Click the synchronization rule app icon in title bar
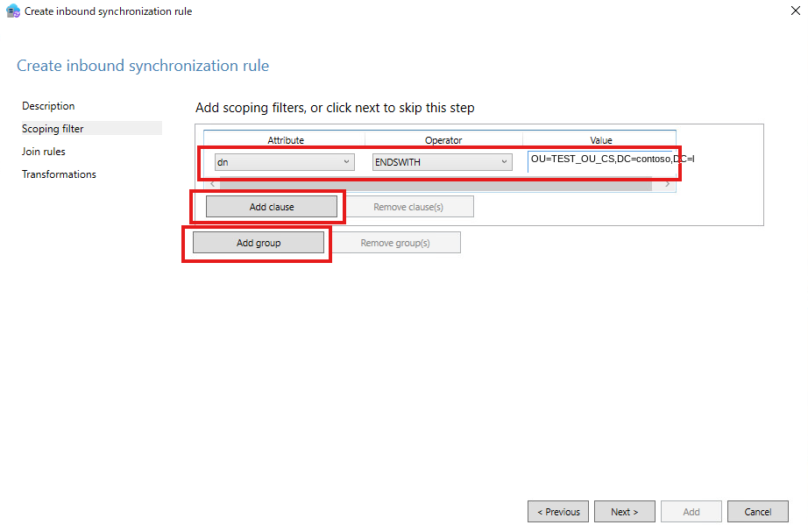This screenshot has height=532, width=808. (x=13, y=11)
